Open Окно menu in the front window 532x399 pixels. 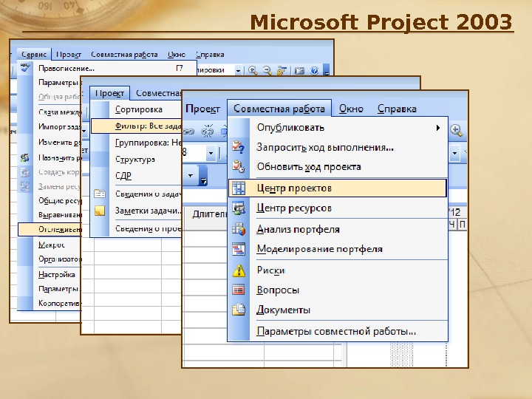[x=351, y=109]
